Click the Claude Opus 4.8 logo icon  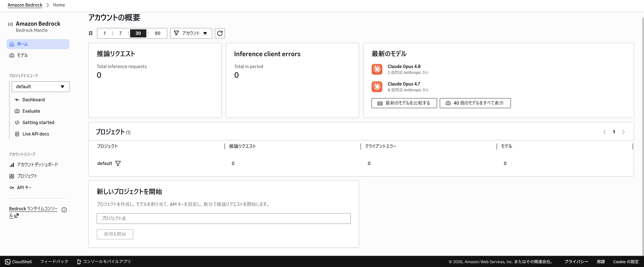[377, 69]
